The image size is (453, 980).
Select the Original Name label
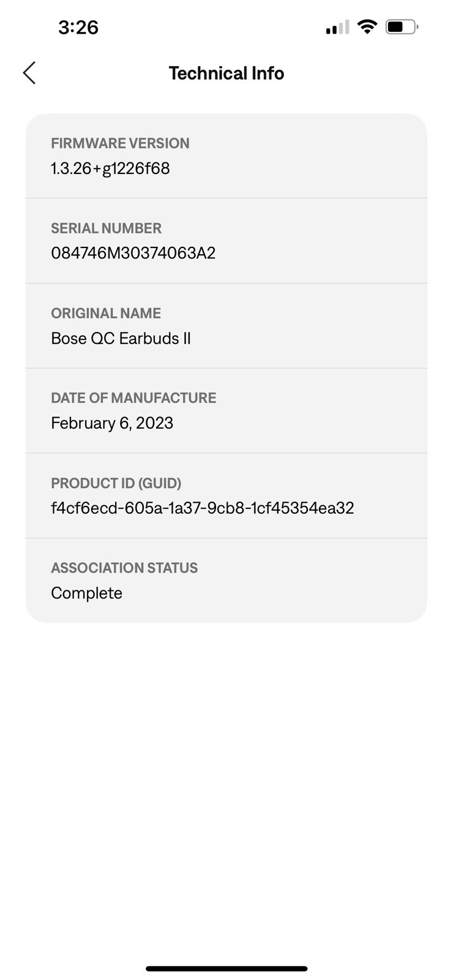(x=106, y=313)
